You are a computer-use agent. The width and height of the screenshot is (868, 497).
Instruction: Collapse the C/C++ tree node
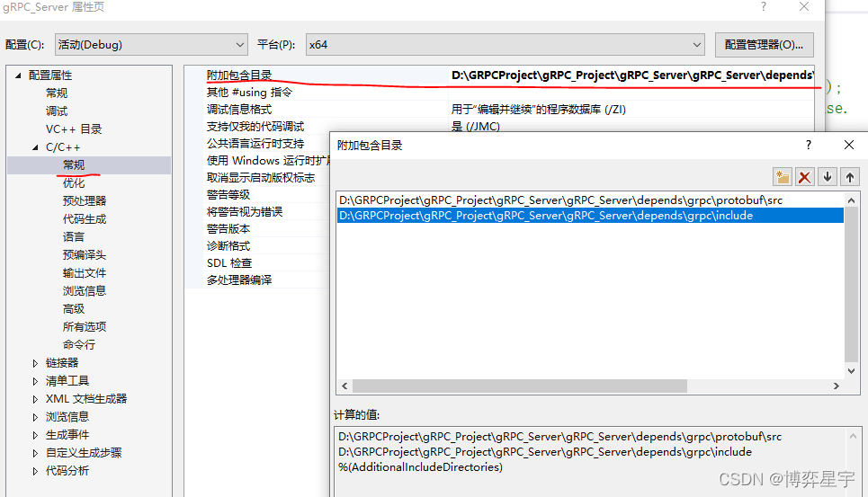pyautogui.click(x=35, y=147)
